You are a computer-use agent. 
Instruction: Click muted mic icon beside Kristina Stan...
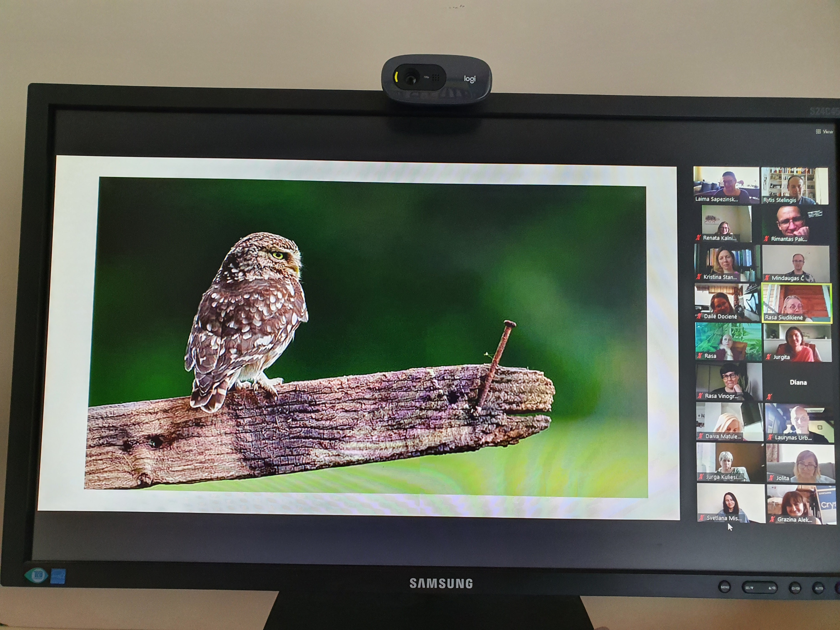tap(699, 277)
